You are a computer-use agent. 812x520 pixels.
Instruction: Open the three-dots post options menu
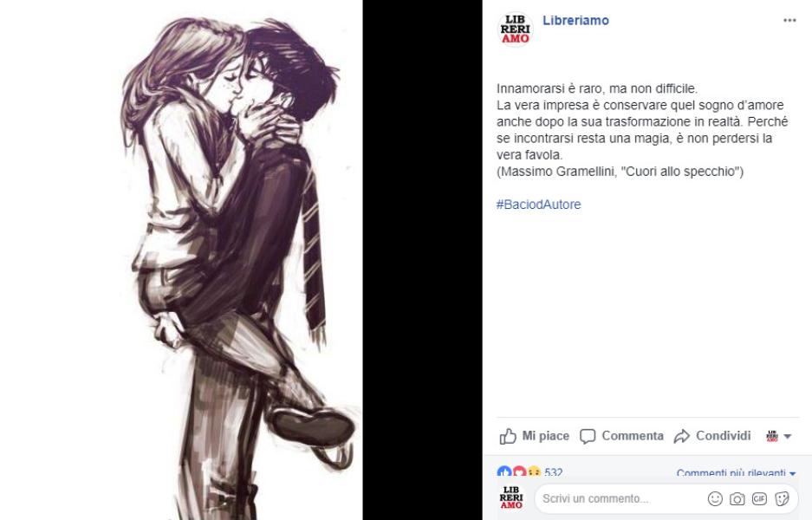coord(789,20)
